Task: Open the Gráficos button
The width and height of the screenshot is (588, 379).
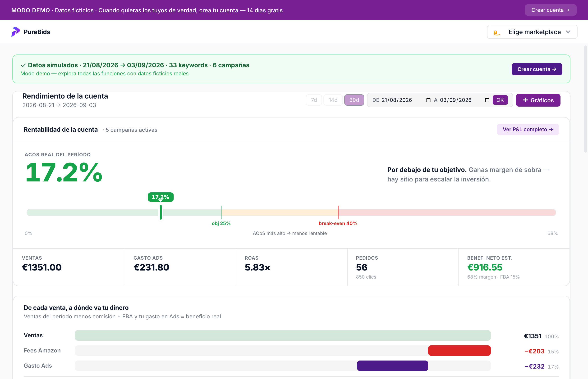Action: tap(538, 100)
